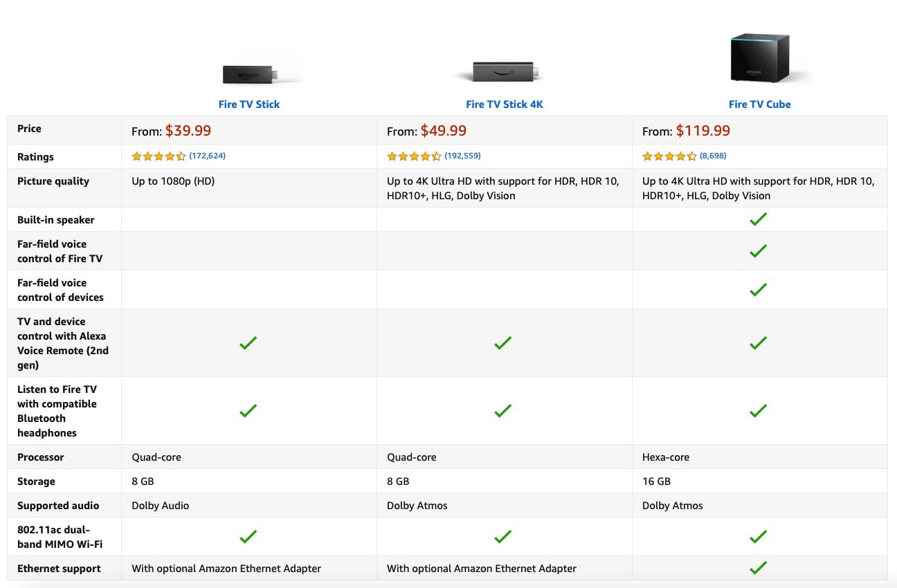Open the Fire TV Stick 4K product link
897x588 pixels.
[504, 104]
